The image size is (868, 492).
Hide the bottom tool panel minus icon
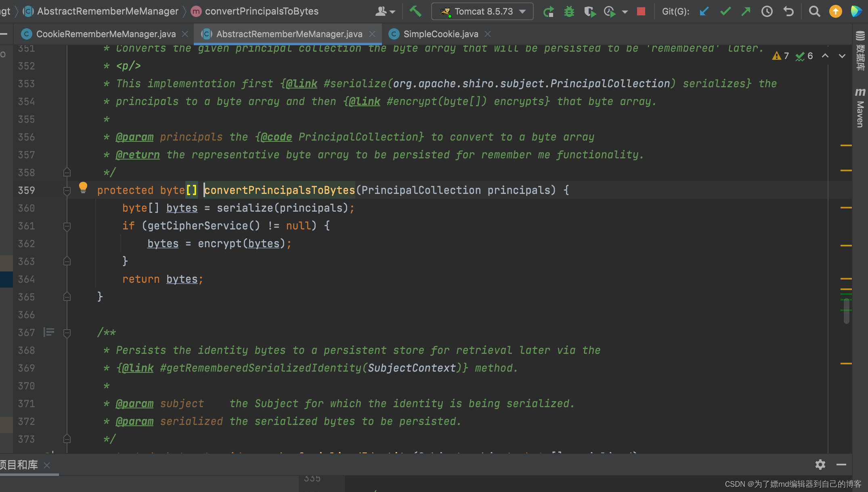[841, 465]
